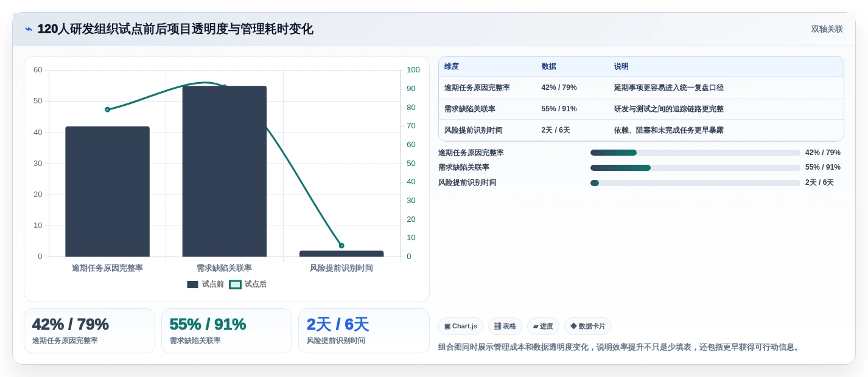Click table value 42% / 79%

[559, 88]
